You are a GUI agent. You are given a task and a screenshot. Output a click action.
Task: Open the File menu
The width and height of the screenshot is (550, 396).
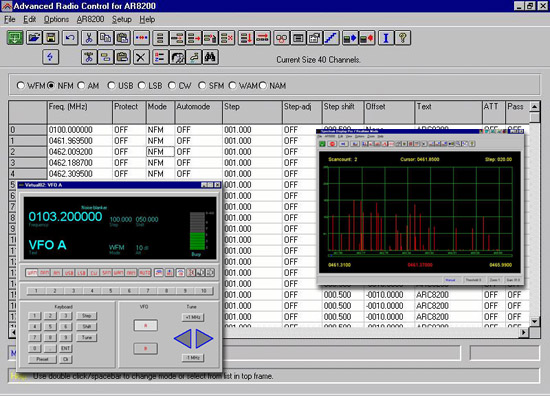[x=10, y=19]
